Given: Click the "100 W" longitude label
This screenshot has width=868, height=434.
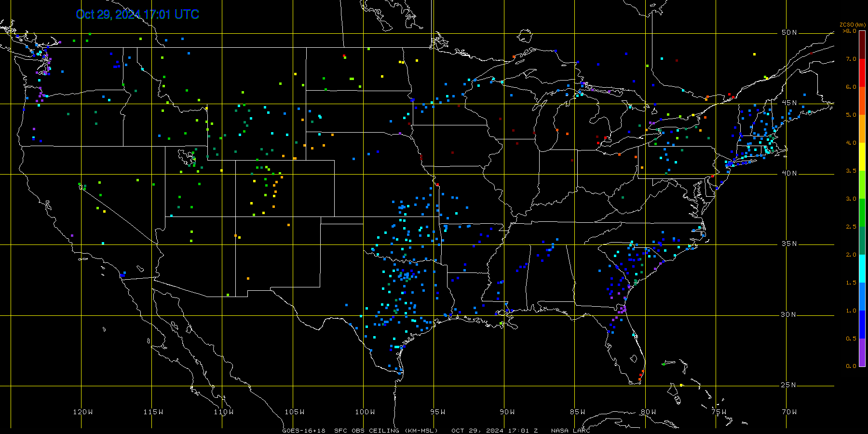Looking at the screenshot, I should coord(365,412).
